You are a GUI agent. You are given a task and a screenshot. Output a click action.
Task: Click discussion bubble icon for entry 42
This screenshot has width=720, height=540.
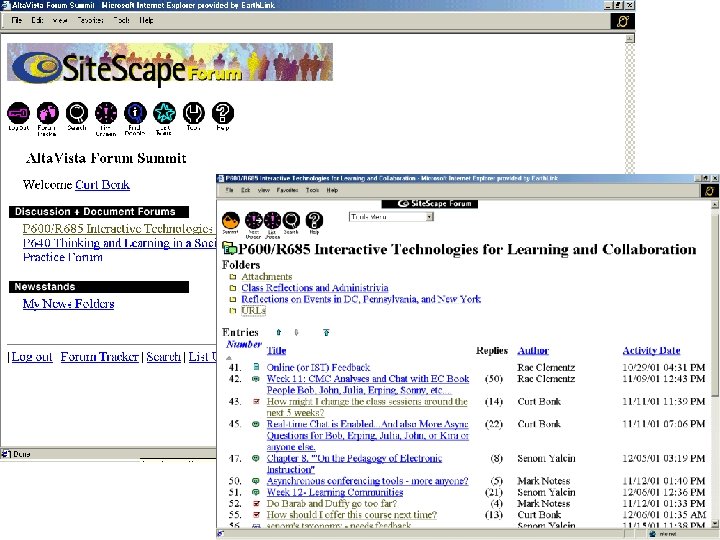point(256,379)
